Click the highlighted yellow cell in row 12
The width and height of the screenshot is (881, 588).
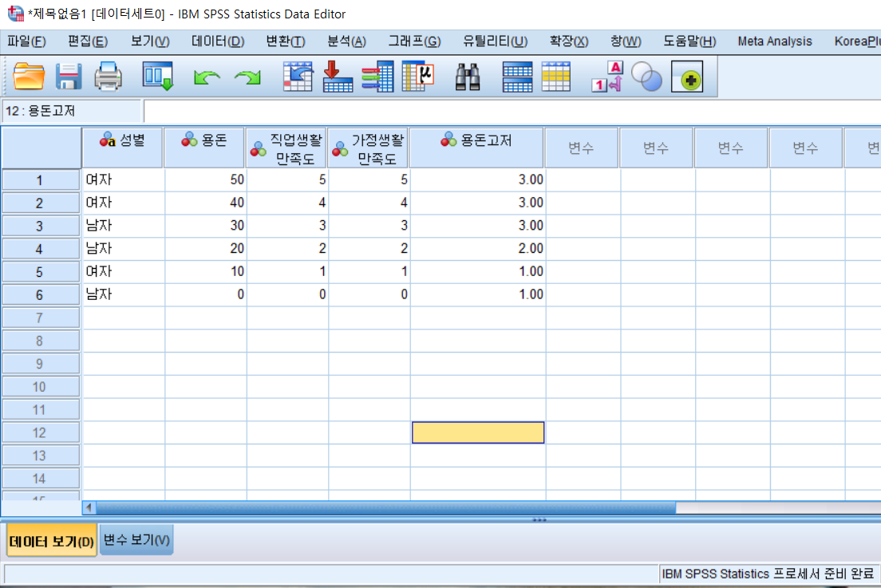click(x=478, y=432)
